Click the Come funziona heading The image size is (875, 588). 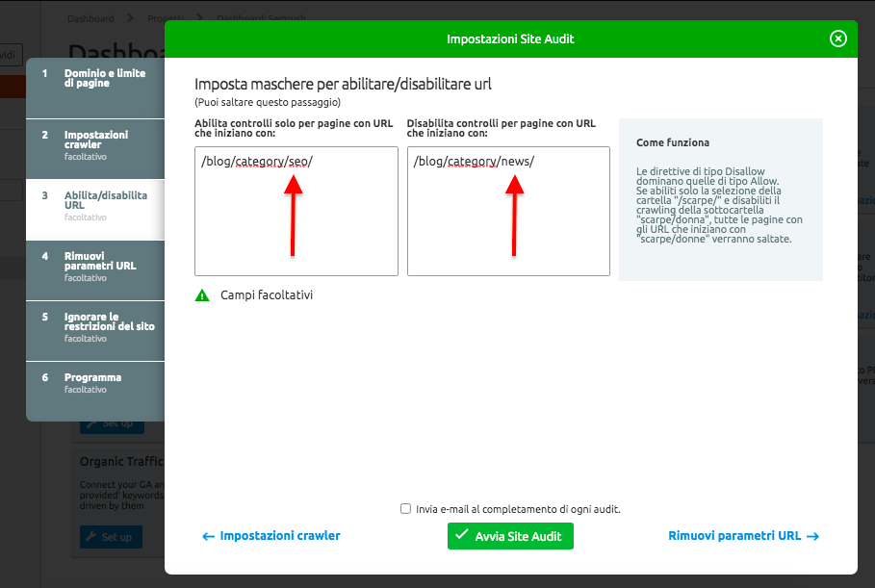point(673,142)
